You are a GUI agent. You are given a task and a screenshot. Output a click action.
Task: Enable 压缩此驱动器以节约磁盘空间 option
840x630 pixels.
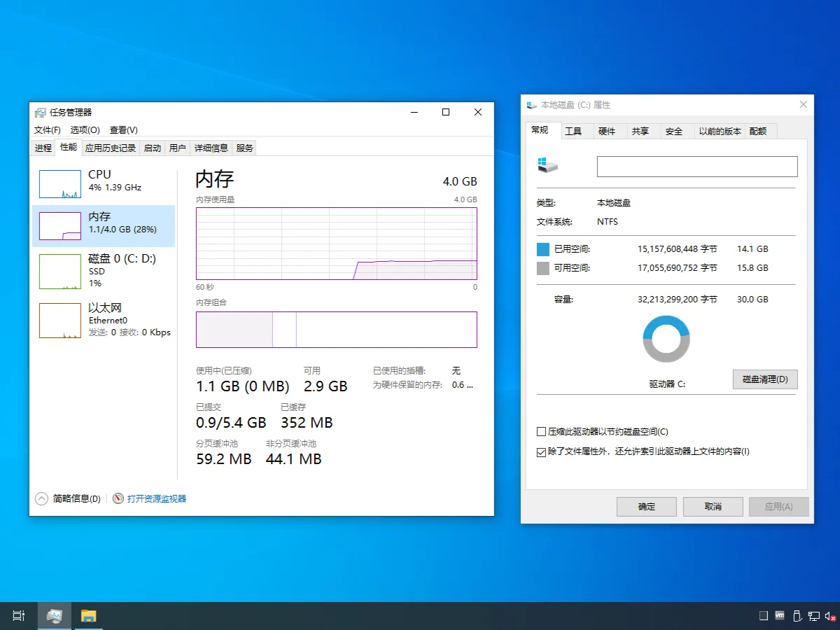[x=541, y=432]
